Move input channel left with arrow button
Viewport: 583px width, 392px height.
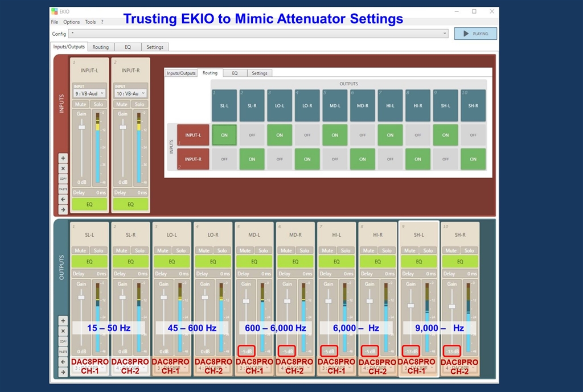[x=63, y=200]
